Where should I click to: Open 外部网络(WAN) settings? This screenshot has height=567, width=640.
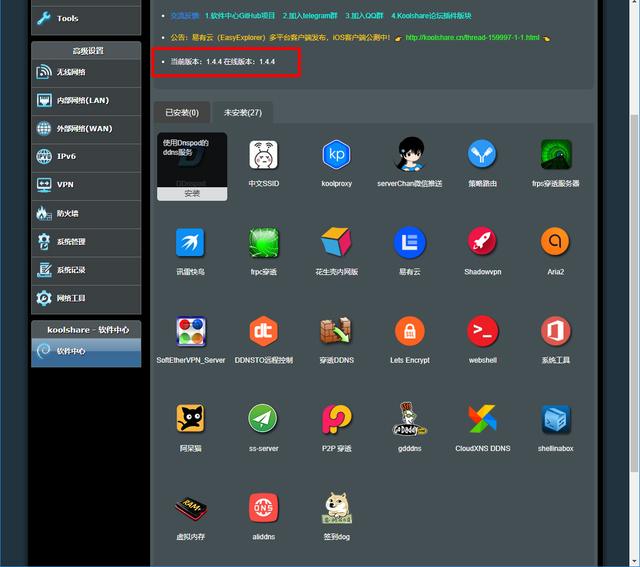[86, 129]
